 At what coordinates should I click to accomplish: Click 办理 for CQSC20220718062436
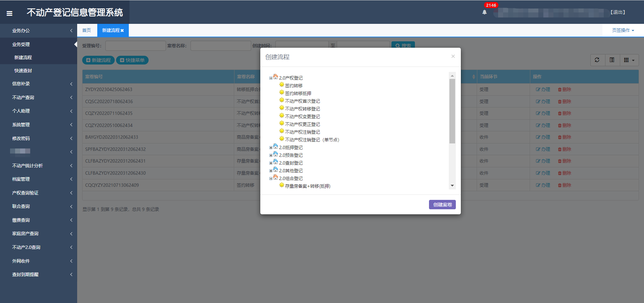pyautogui.click(x=543, y=101)
